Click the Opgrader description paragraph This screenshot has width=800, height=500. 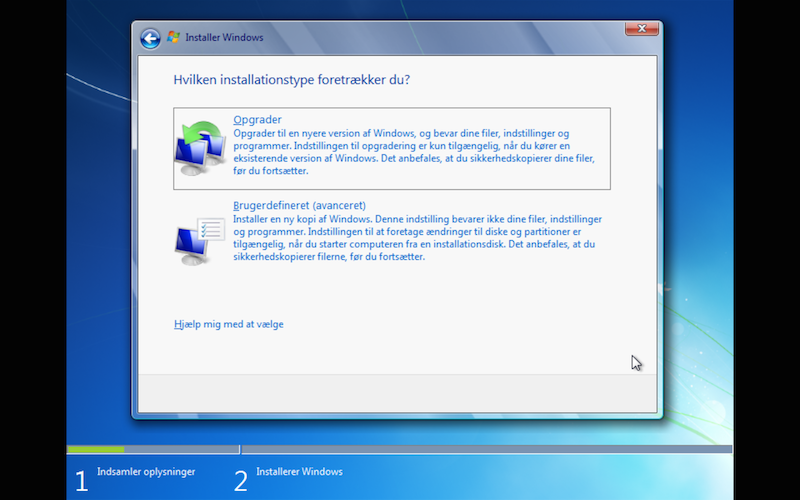(414, 152)
